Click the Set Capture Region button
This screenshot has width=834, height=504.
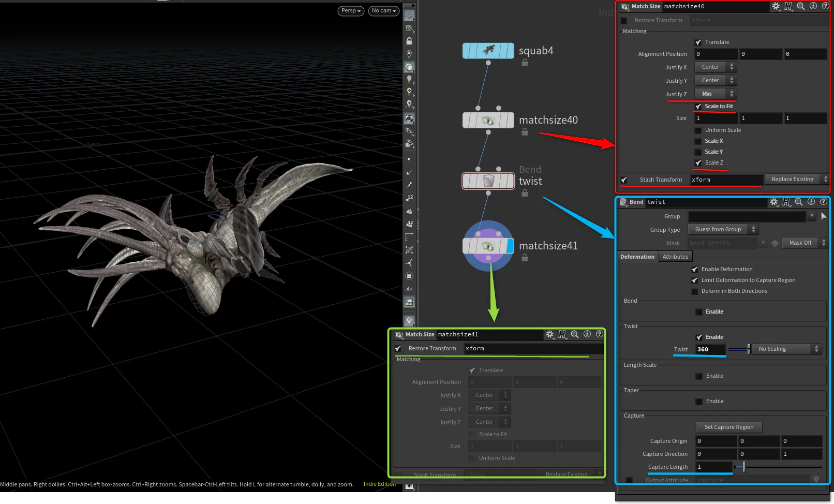click(729, 427)
